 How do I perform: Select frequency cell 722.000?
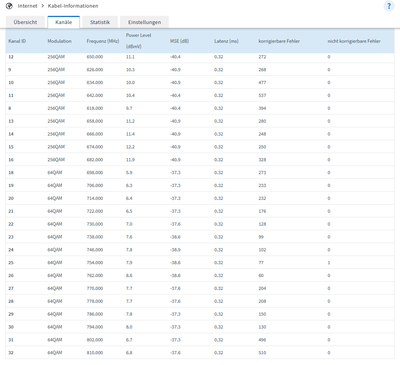tap(95, 211)
